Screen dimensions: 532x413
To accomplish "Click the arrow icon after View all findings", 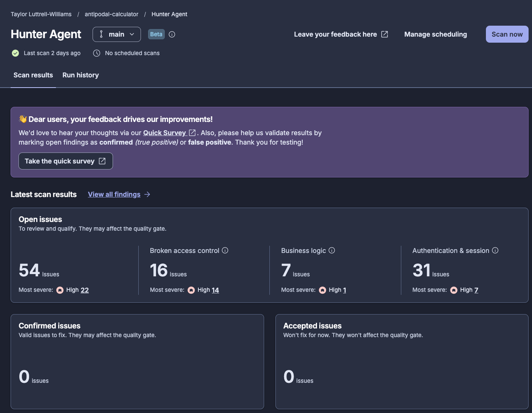I will coord(147,194).
